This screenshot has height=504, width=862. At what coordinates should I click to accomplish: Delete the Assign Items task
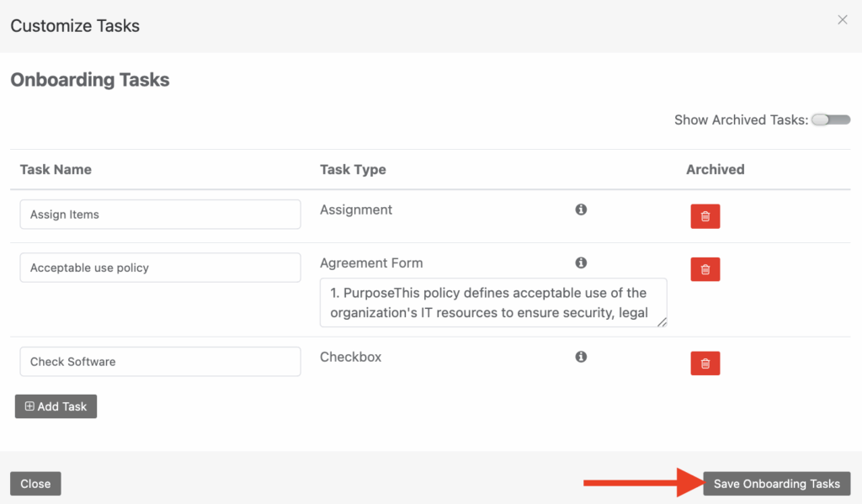705,216
